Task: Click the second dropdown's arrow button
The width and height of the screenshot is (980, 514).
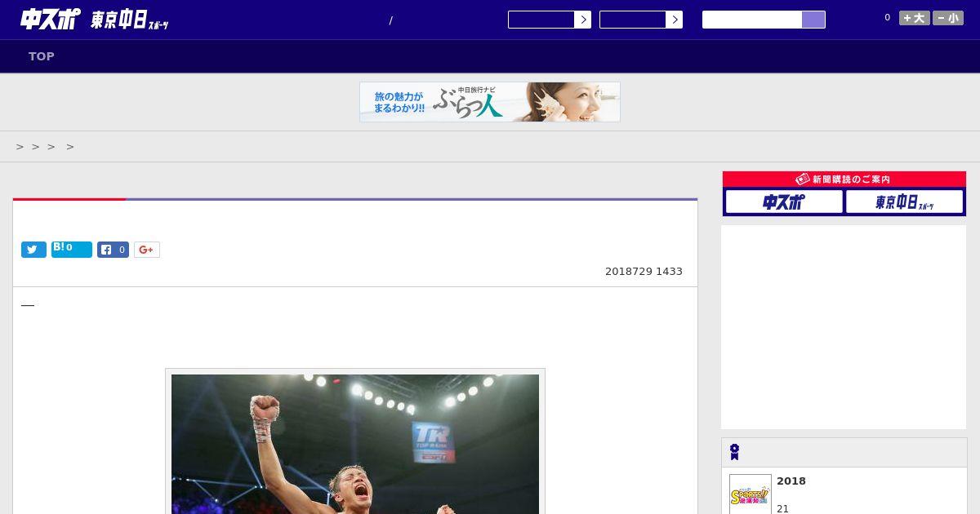Action: click(675, 20)
